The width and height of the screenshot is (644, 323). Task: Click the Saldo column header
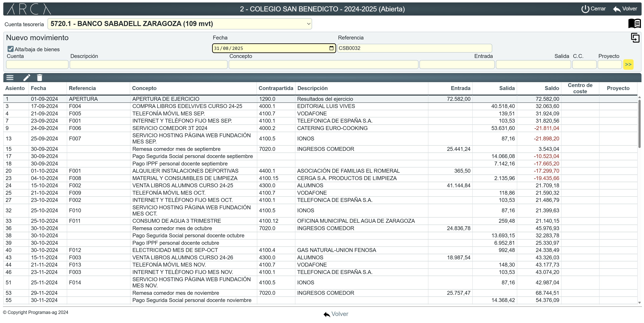point(551,88)
